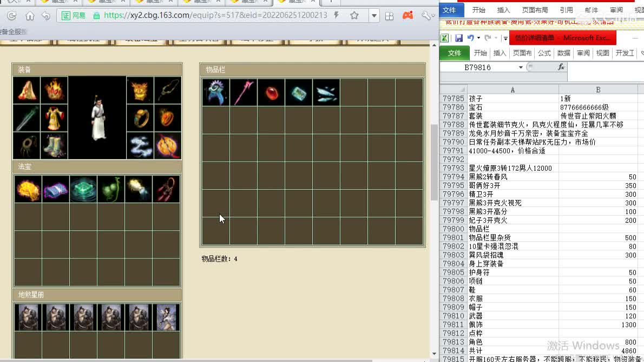This screenshot has width=644, height=362.
Task: Select the golden brain-shaped 法宝 icon
Action: (x=28, y=189)
